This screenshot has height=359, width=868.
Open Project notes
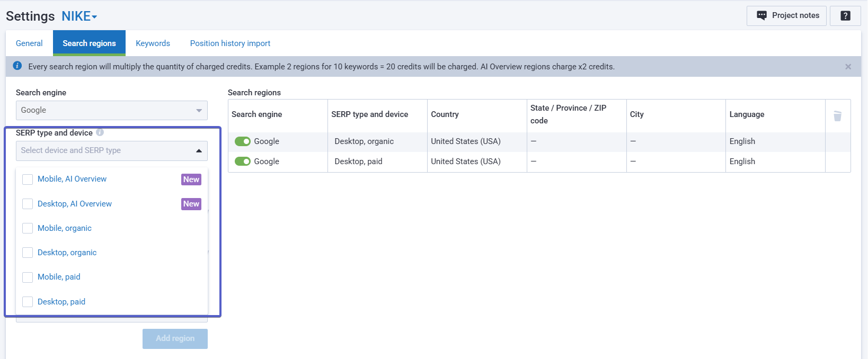click(x=787, y=16)
